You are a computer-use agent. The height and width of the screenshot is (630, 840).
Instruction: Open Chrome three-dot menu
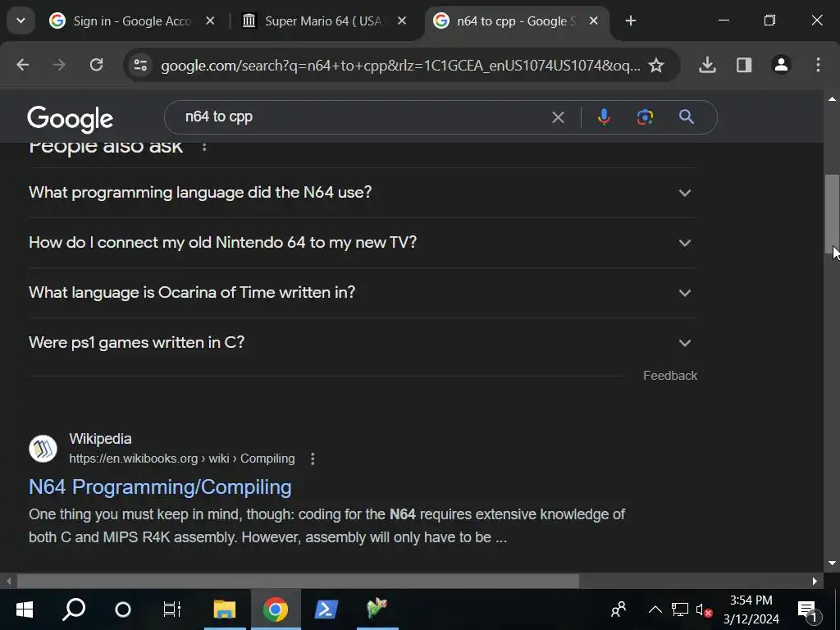pyautogui.click(x=818, y=65)
